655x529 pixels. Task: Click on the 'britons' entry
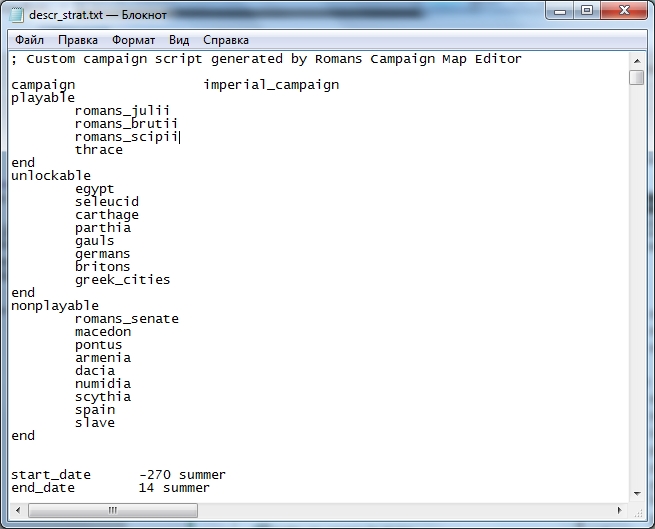[103, 267]
